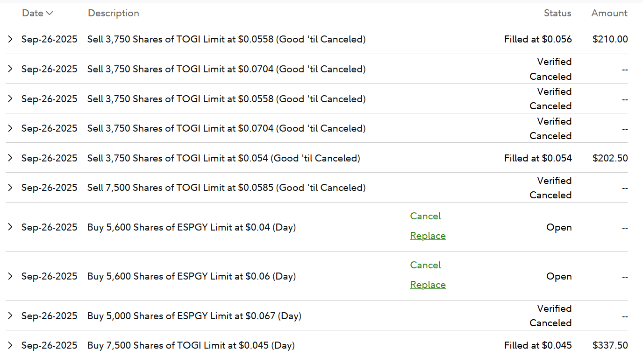Click the $202.50 amount for TOGI sell

tap(610, 158)
